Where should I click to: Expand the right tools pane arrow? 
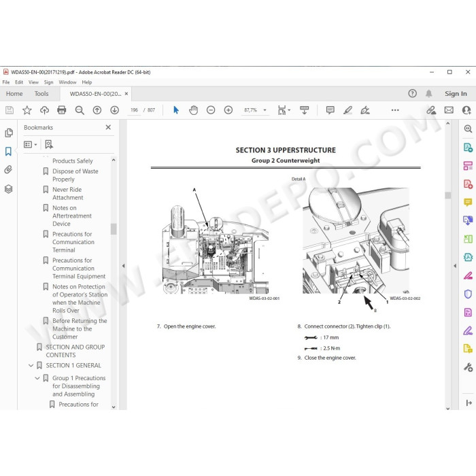pos(469,403)
